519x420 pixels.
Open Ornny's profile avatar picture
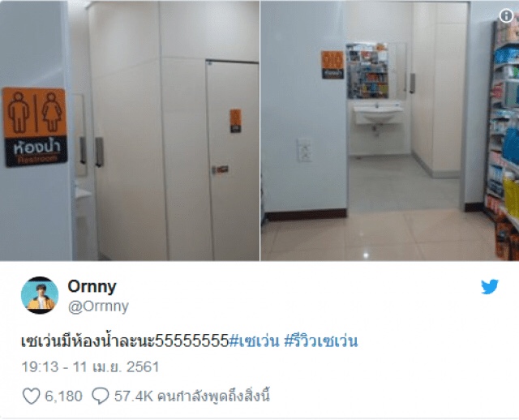point(40,295)
